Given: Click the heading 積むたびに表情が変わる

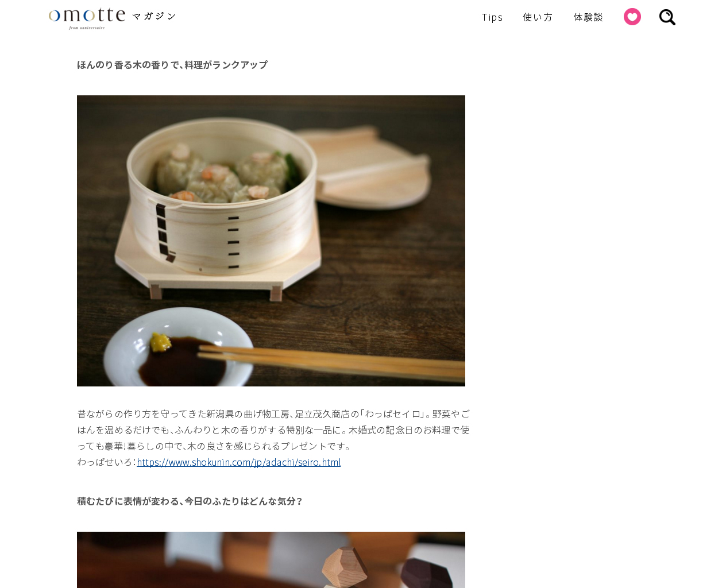Looking at the screenshot, I should tap(190, 501).
